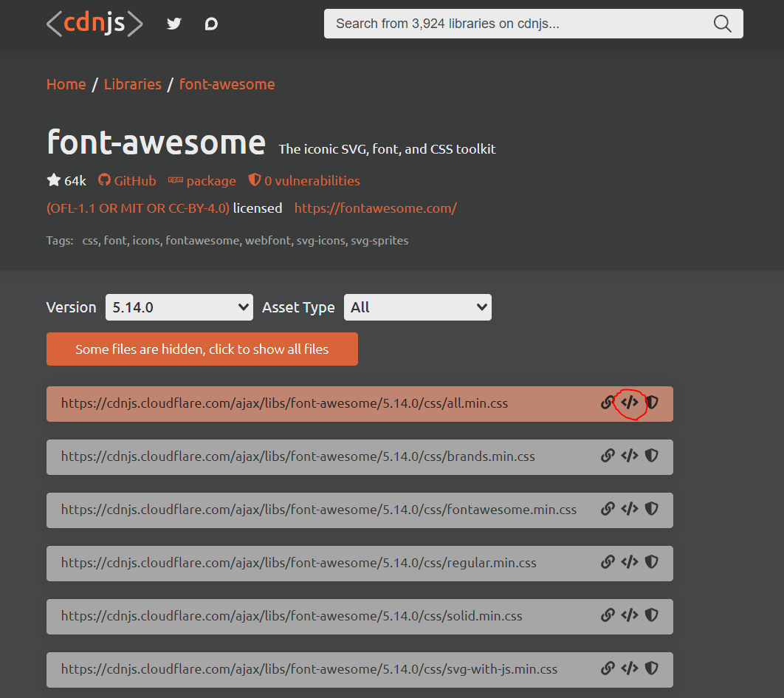This screenshot has width=784, height=698.
Task: Select the all.min.css URL row
Action: pyautogui.click(x=360, y=404)
